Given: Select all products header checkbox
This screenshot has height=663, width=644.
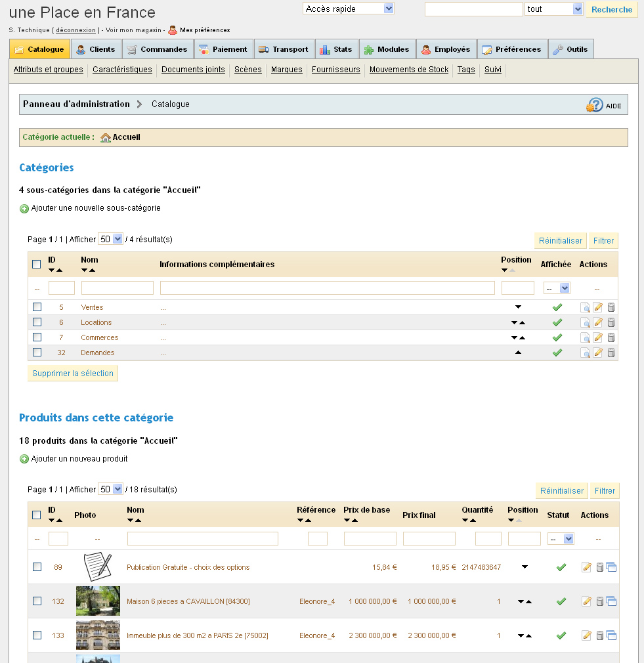Looking at the screenshot, I should coord(37,515).
